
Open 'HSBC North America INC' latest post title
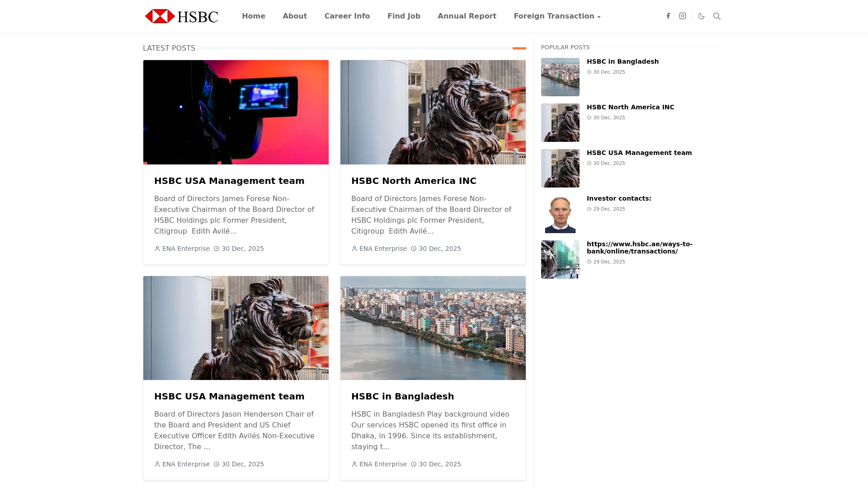coord(414,181)
